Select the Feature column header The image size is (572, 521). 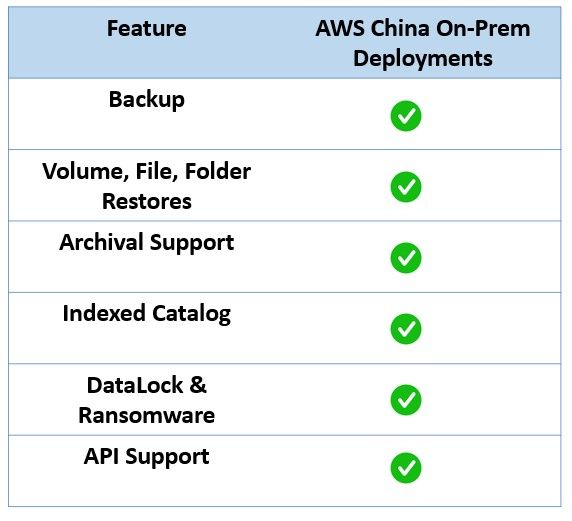click(x=147, y=28)
